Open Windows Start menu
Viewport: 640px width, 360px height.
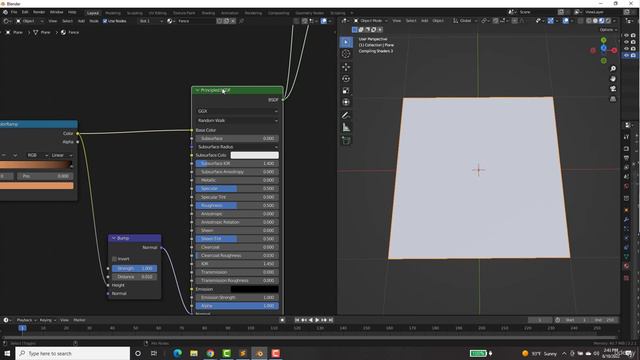tap(7, 353)
